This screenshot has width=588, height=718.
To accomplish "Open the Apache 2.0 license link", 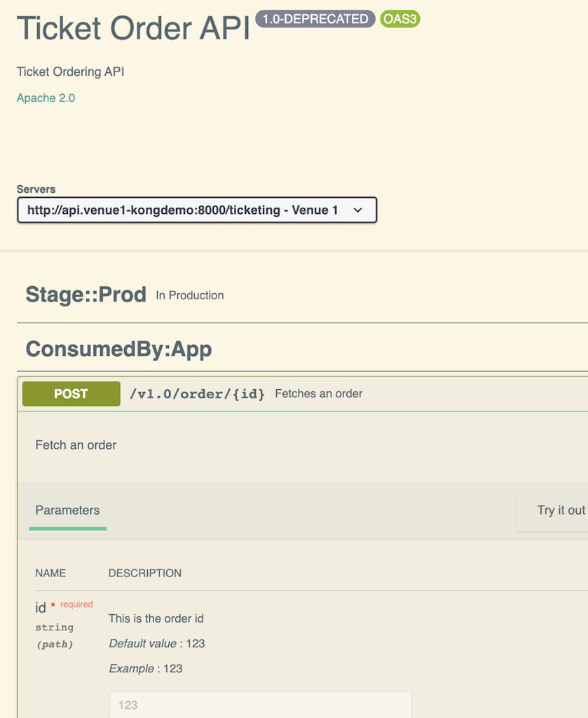I will point(46,98).
